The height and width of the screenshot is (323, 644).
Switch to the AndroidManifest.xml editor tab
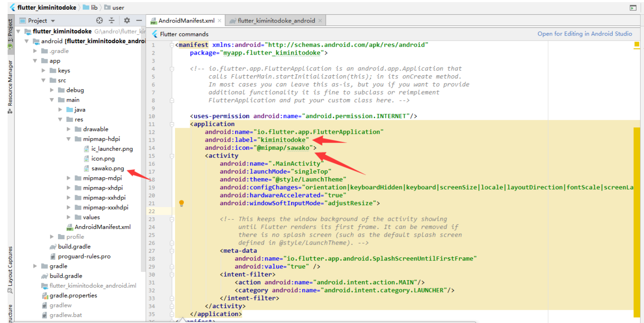tap(186, 20)
